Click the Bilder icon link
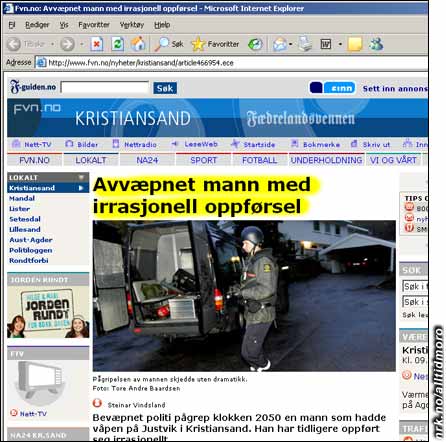The height and width of the screenshot is (442, 446). (69, 144)
